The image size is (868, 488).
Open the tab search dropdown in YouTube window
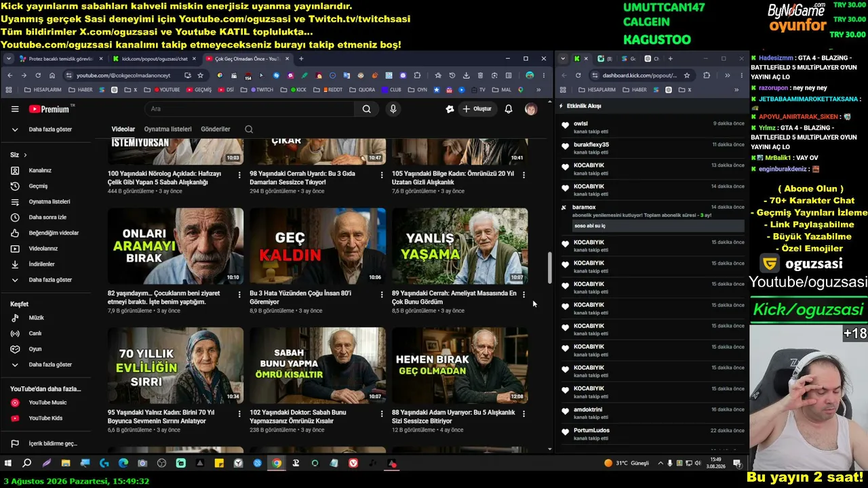pos(9,59)
